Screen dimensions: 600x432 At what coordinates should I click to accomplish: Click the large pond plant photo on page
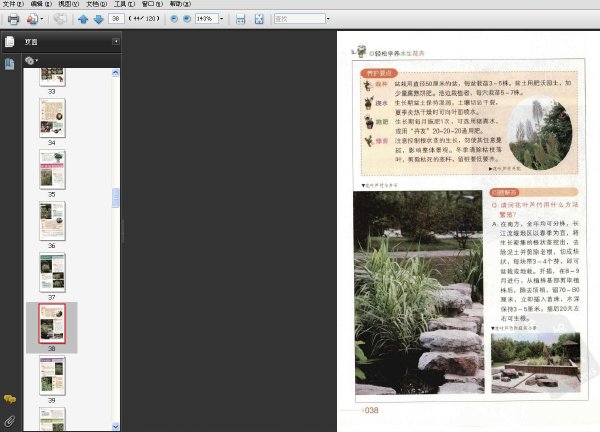(x=419, y=293)
